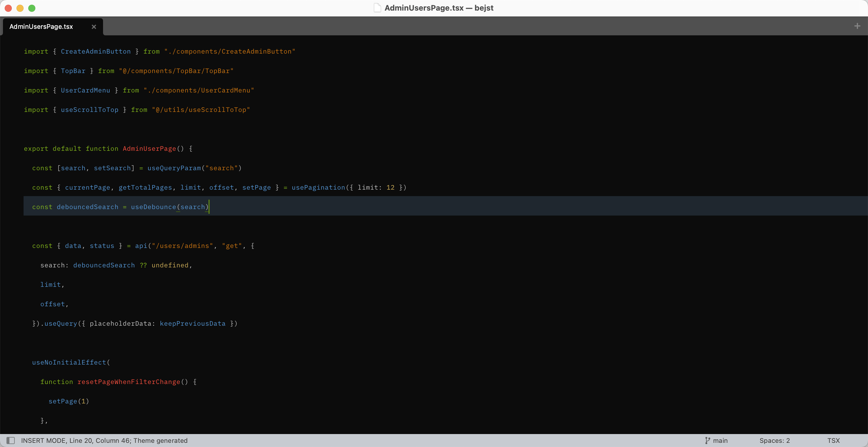Click the status variable in destructuring
Screen dimensions: 868x447
coord(102,246)
